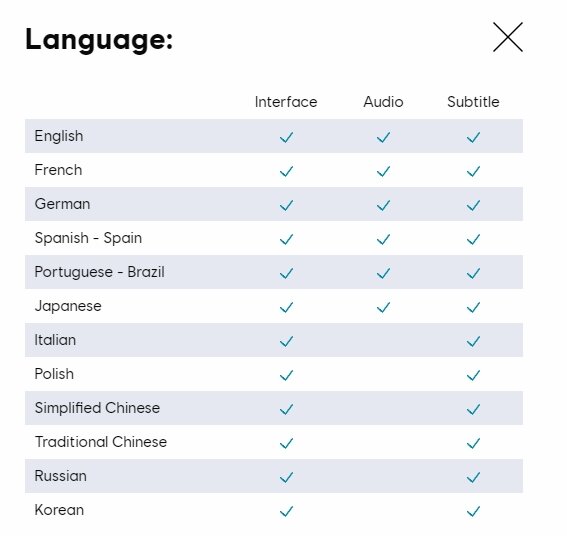Click the Russian Interface checkmark

[x=286, y=477]
